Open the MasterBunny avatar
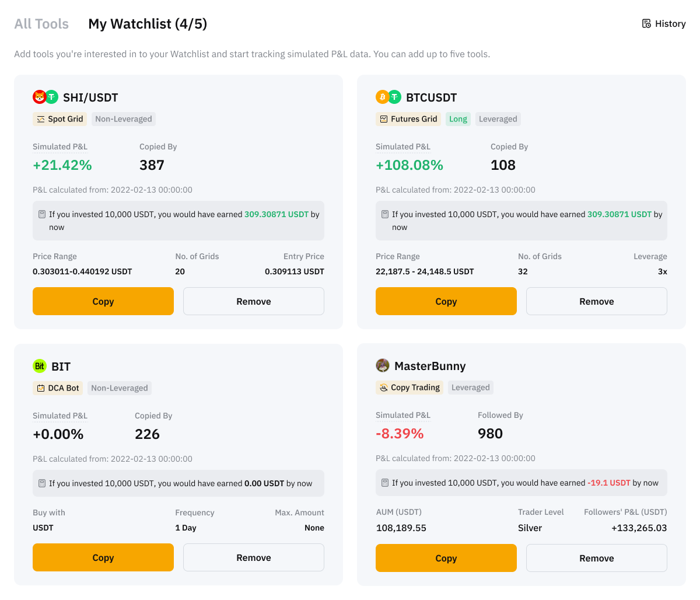The image size is (700, 600). point(383,365)
